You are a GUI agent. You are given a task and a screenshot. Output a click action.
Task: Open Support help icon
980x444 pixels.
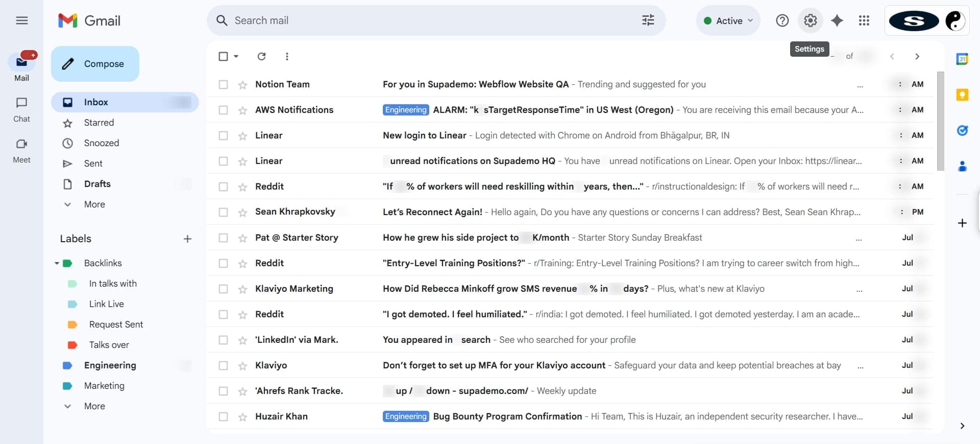pyautogui.click(x=782, y=20)
